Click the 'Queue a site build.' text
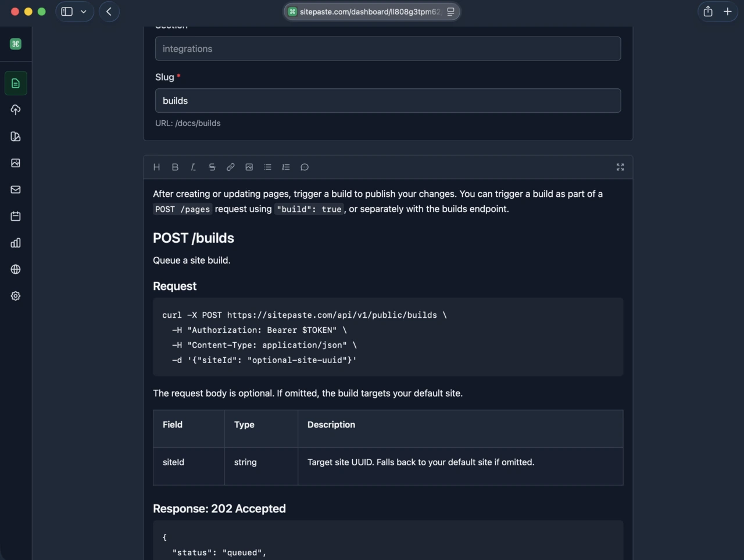This screenshot has height=560, width=744. point(192,260)
